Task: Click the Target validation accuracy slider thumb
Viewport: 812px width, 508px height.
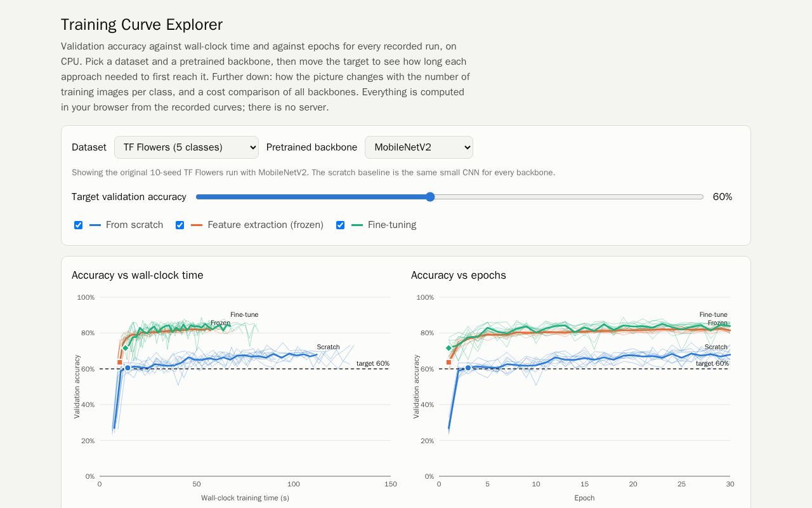Action: pos(430,197)
